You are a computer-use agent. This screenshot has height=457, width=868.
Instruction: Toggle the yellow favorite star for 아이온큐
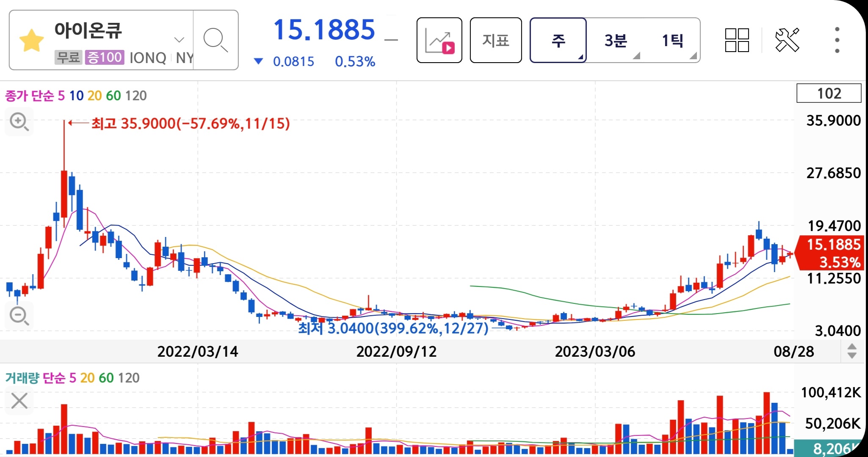32,41
